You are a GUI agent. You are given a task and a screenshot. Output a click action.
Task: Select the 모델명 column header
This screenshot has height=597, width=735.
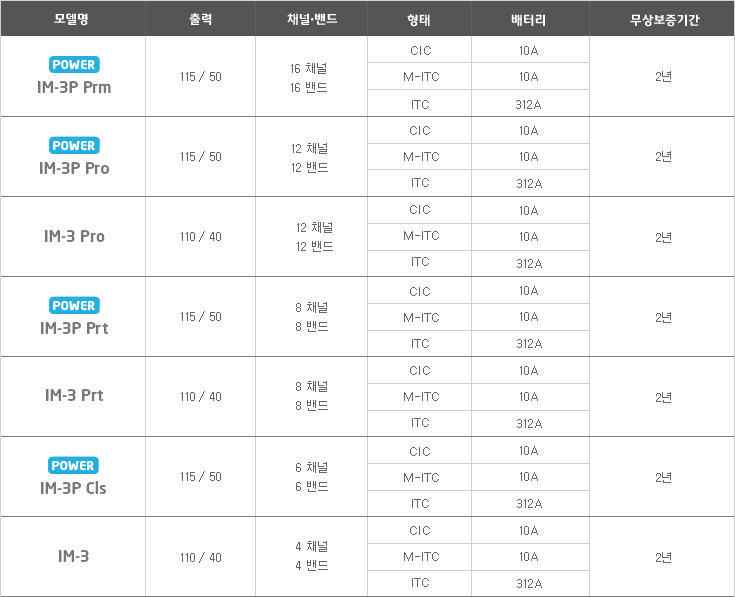coord(73,19)
